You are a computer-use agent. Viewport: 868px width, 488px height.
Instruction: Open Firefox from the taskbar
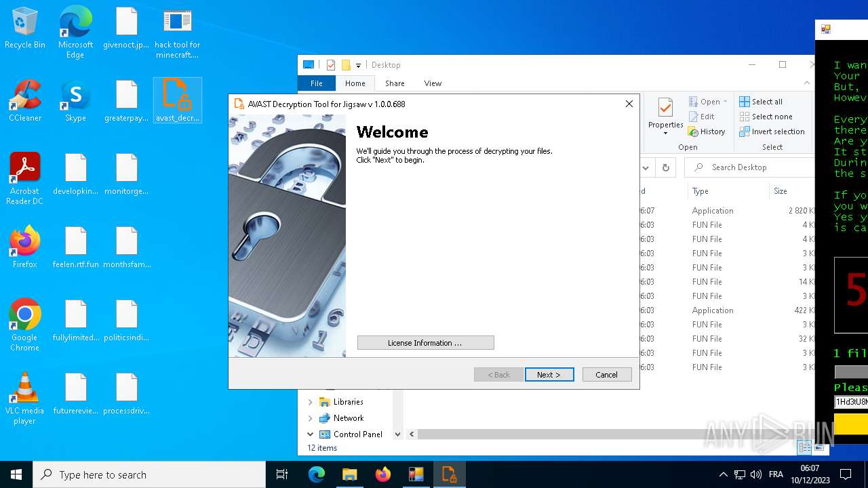pos(382,474)
